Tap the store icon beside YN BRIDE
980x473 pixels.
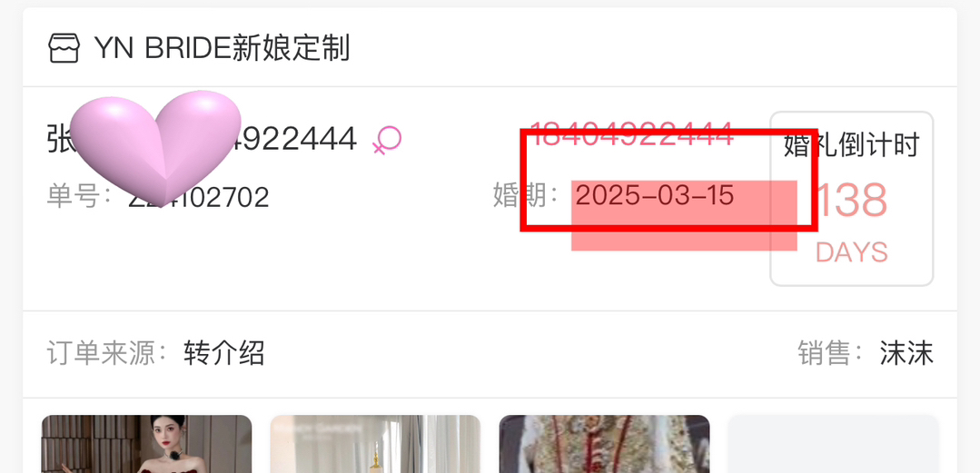(64, 48)
